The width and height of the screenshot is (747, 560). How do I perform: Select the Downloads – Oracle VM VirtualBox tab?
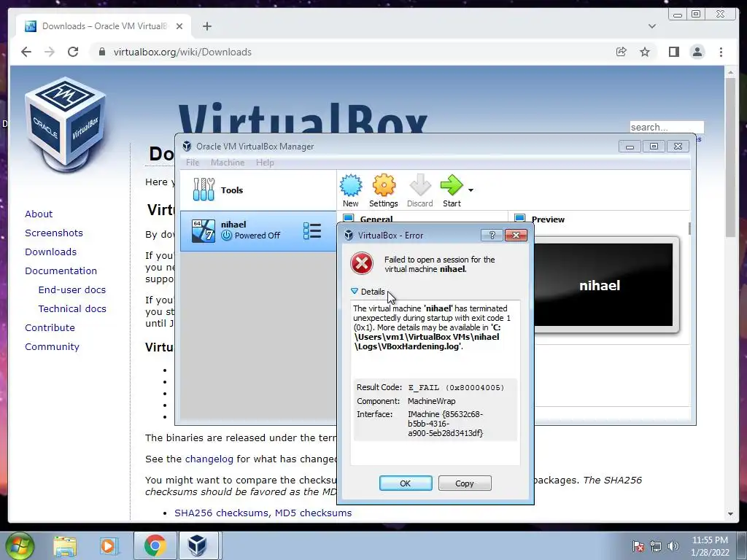pyautogui.click(x=104, y=26)
